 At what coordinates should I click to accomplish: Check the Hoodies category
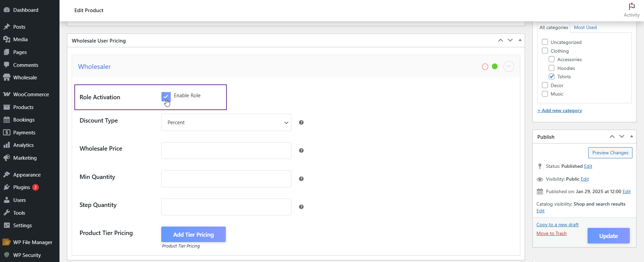[552, 68]
